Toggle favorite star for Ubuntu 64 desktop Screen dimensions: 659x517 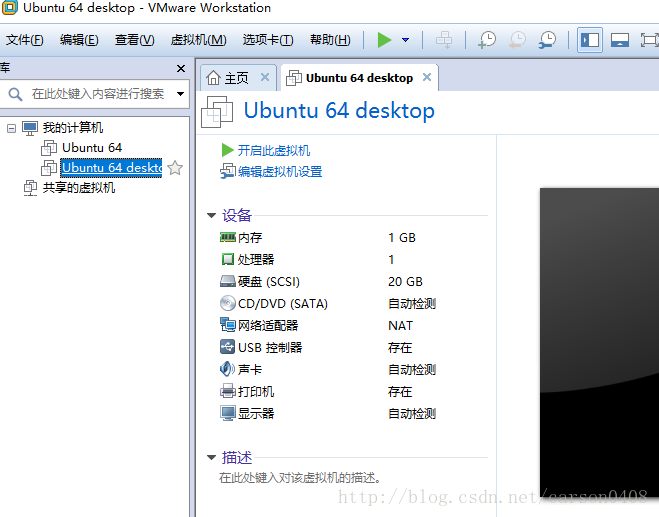click(x=175, y=168)
